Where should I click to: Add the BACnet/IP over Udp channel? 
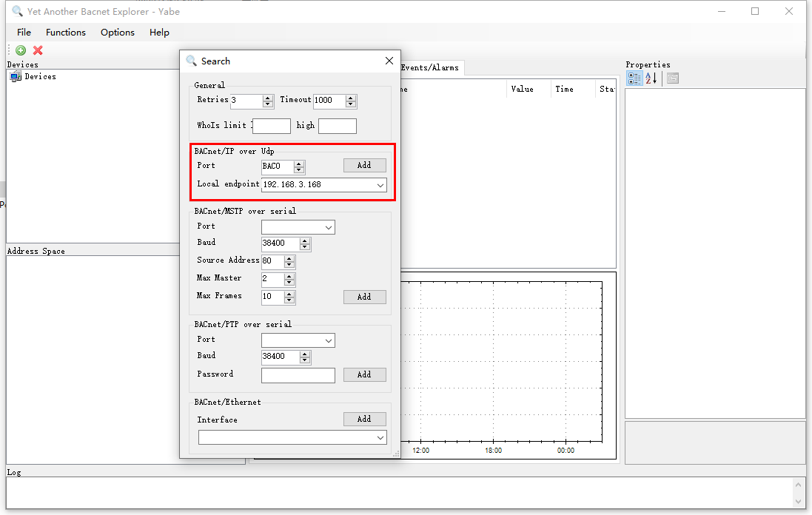365,165
